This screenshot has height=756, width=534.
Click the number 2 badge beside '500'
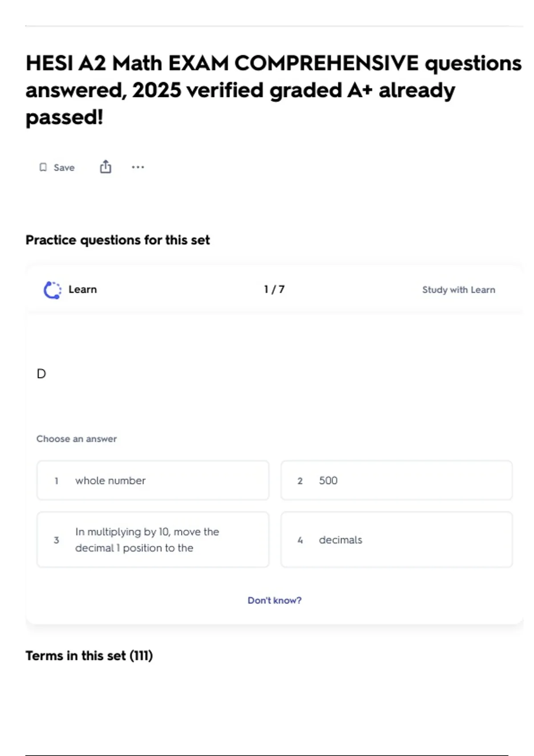click(x=300, y=481)
